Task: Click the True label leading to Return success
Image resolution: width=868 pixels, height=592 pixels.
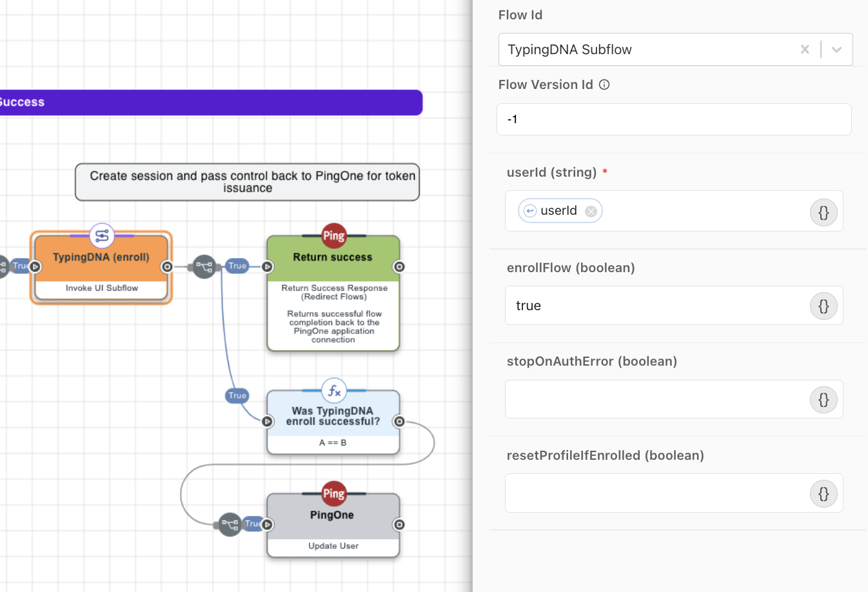Action: pos(237,266)
